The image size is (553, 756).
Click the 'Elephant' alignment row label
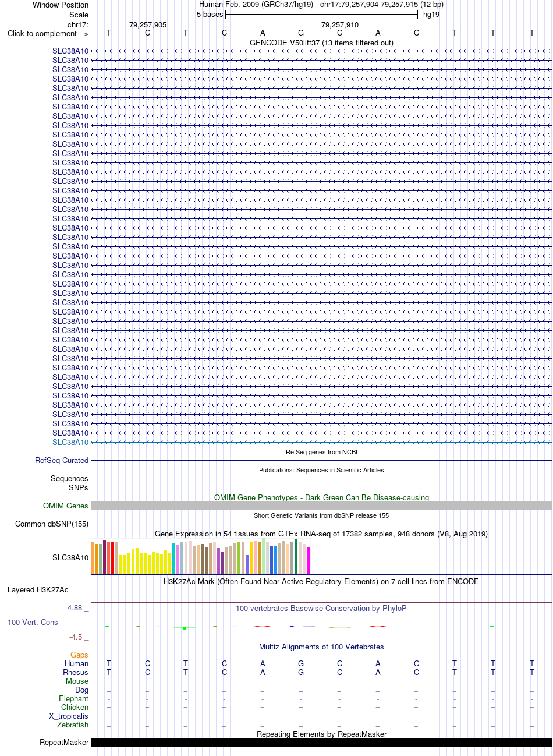click(x=74, y=698)
